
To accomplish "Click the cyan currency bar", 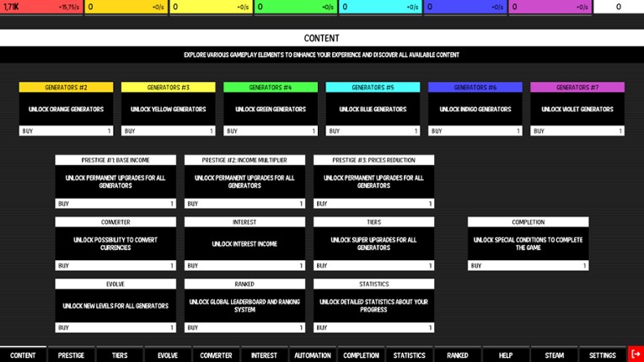I will [x=381, y=7].
